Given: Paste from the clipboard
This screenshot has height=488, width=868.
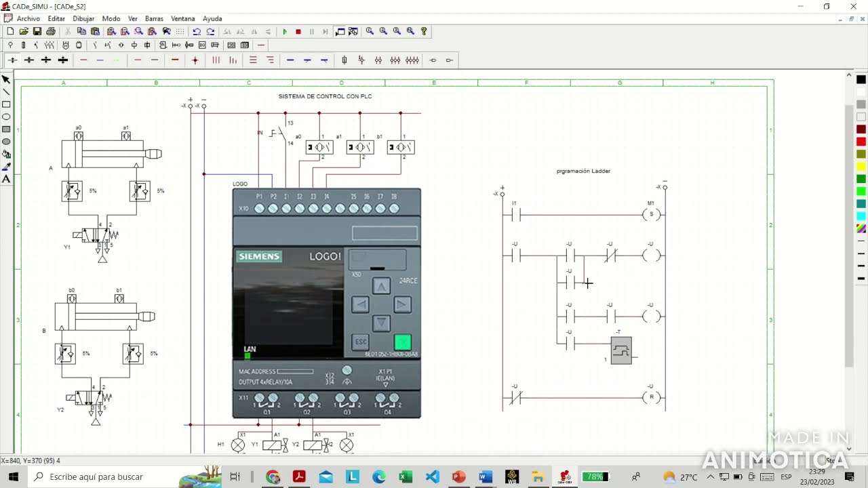Looking at the screenshot, I should [95, 31].
